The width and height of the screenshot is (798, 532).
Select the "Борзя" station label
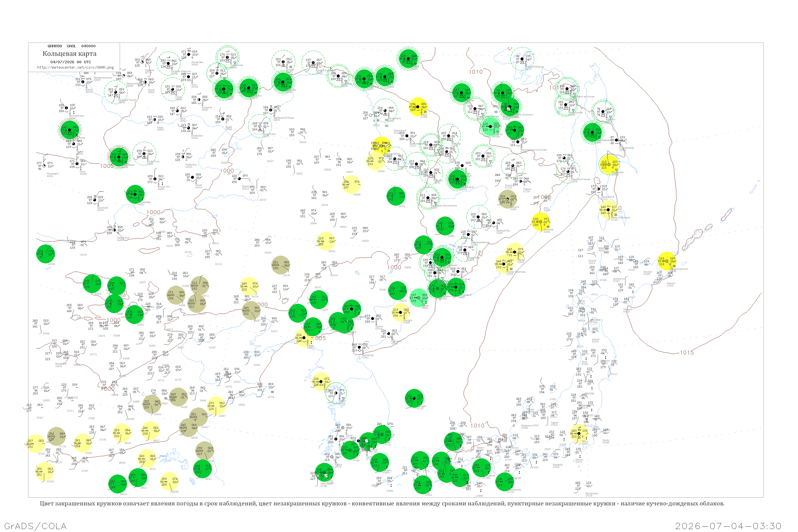[x=229, y=127]
